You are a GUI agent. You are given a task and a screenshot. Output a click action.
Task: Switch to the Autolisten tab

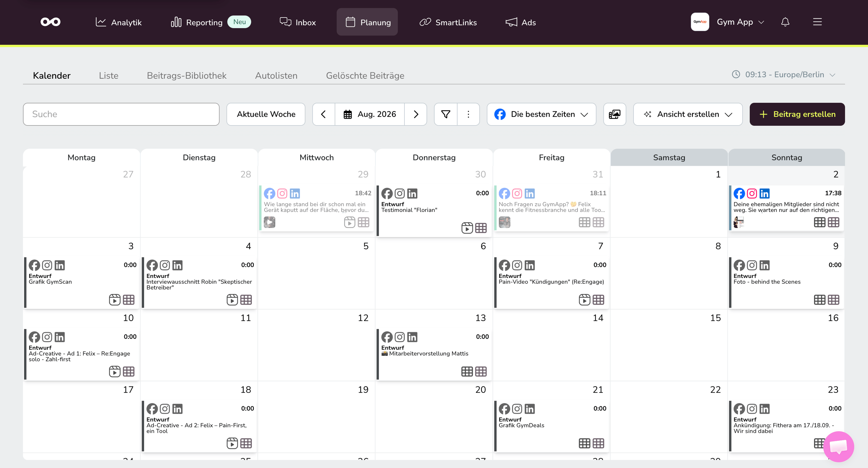click(276, 75)
